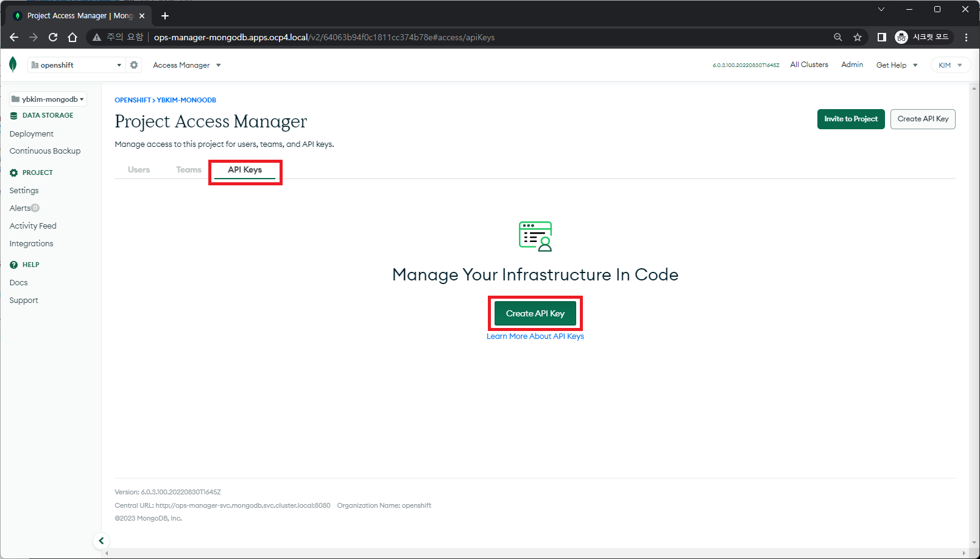Open the incognito mode profile indicator
980x559 pixels.
click(x=922, y=37)
